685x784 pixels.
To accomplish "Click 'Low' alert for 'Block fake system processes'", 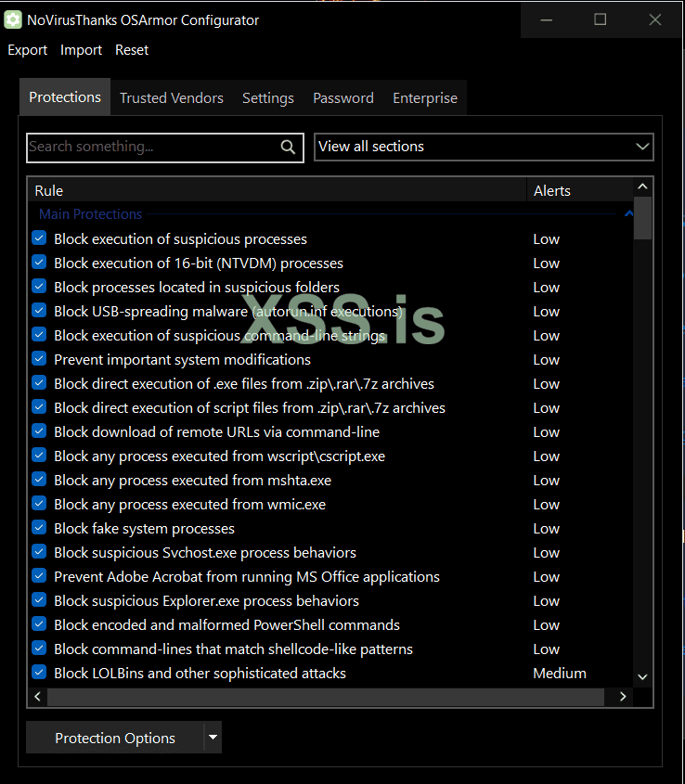I will pos(546,529).
